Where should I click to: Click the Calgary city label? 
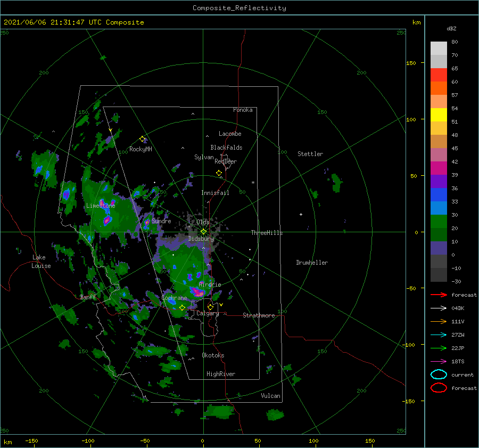click(208, 313)
